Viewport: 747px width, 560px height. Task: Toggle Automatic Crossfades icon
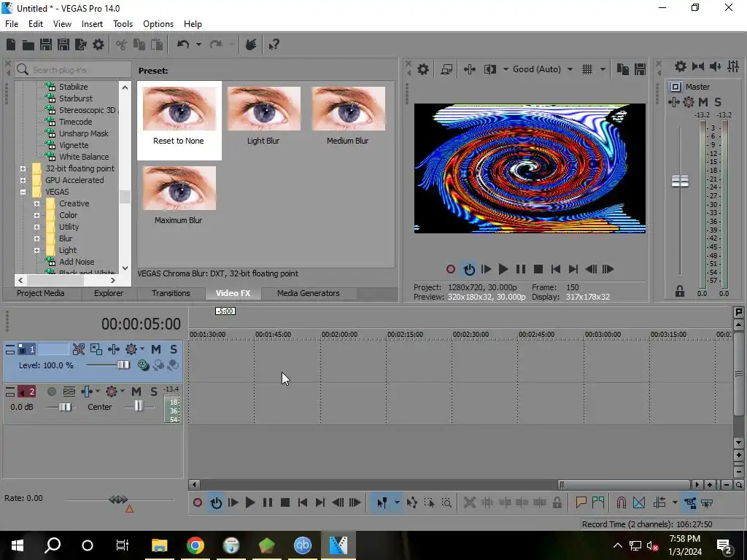tap(639, 502)
